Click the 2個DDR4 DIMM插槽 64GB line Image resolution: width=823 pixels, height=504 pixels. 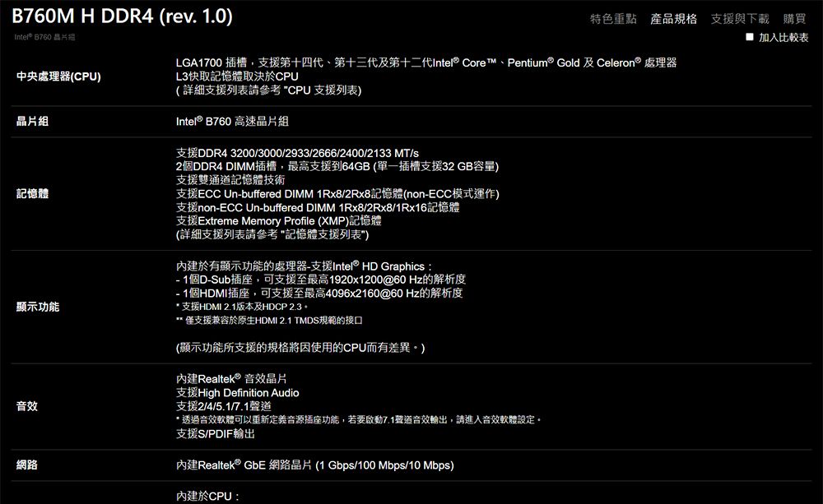point(337,166)
